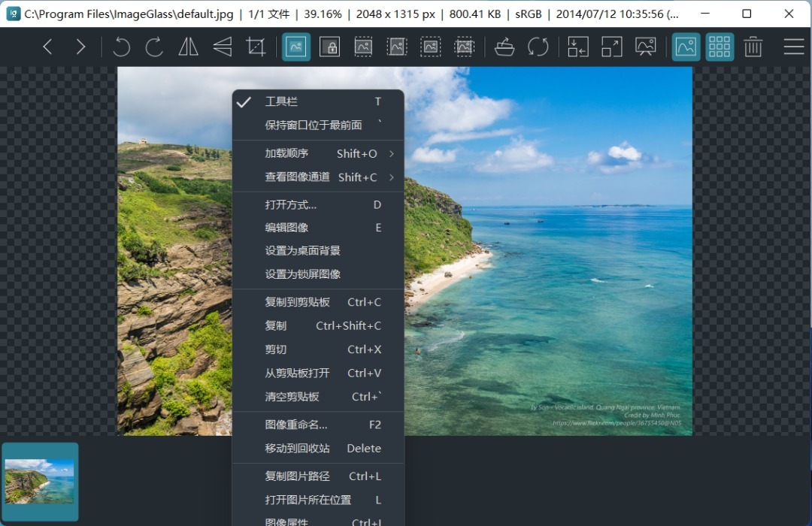Click the lock zoom ratio icon
This screenshot has height=526, width=812.
pyautogui.click(x=329, y=47)
